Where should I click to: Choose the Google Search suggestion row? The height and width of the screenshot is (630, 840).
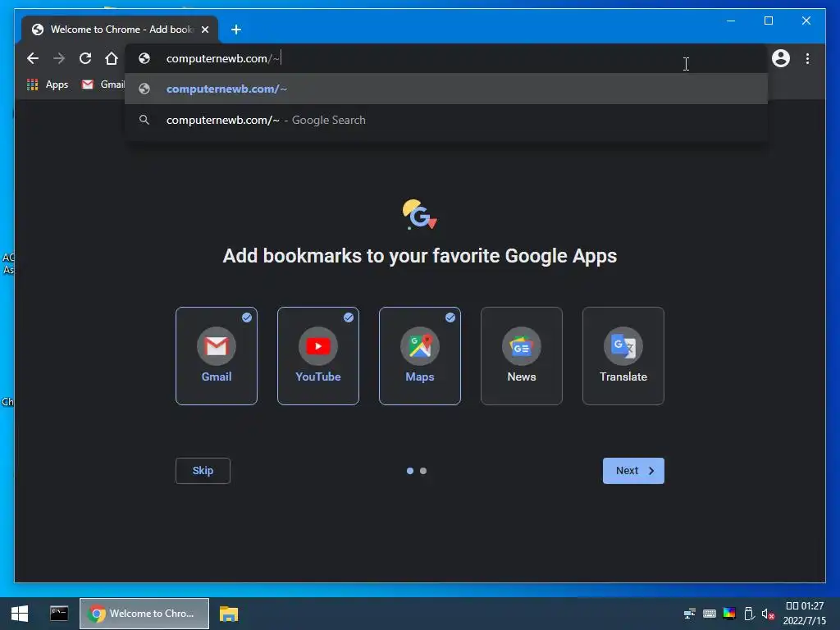coord(446,120)
